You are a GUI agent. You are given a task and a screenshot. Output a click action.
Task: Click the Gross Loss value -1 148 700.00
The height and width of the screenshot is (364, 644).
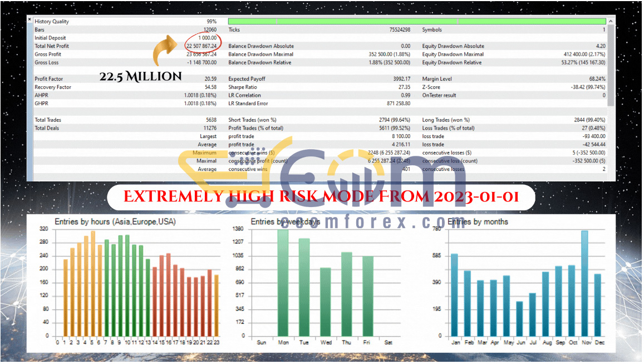pos(202,62)
